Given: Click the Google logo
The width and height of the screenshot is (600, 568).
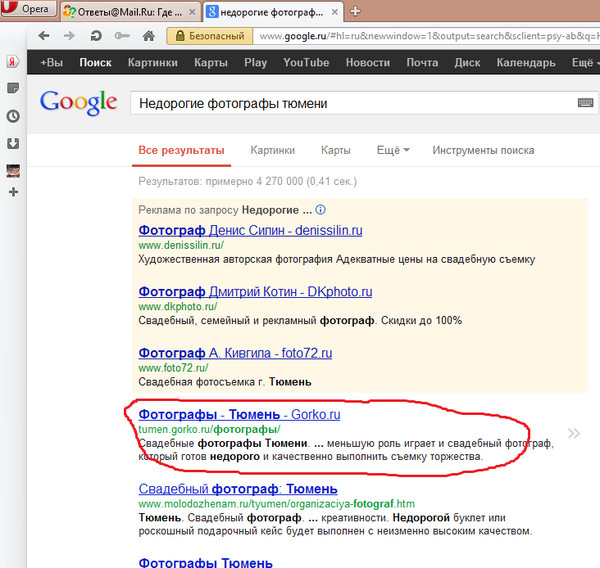Looking at the screenshot, I should [x=78, y=102].
